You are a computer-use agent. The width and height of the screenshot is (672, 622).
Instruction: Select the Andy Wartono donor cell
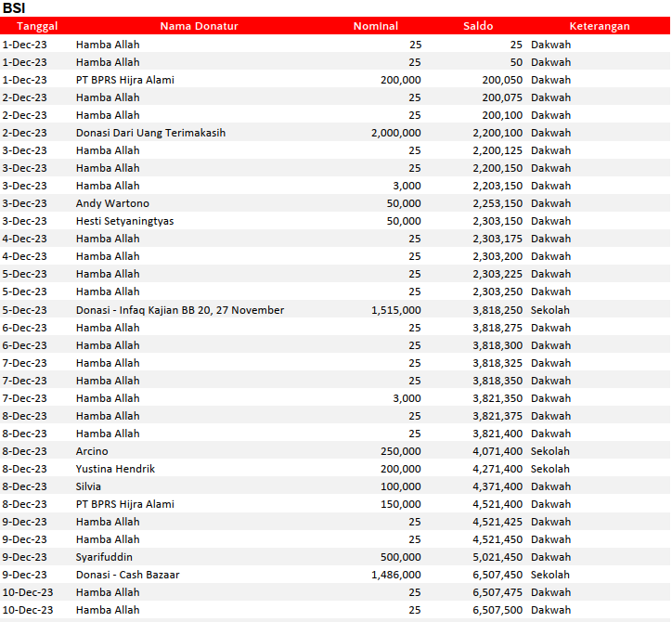(x=112, y=203)
